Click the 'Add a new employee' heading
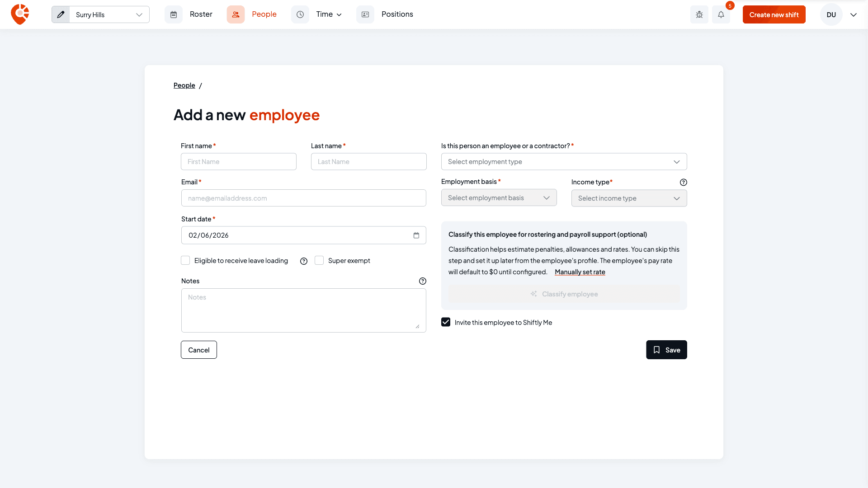Image resolution: width=868 pixels, height=488 pixels. coord(246,115)
